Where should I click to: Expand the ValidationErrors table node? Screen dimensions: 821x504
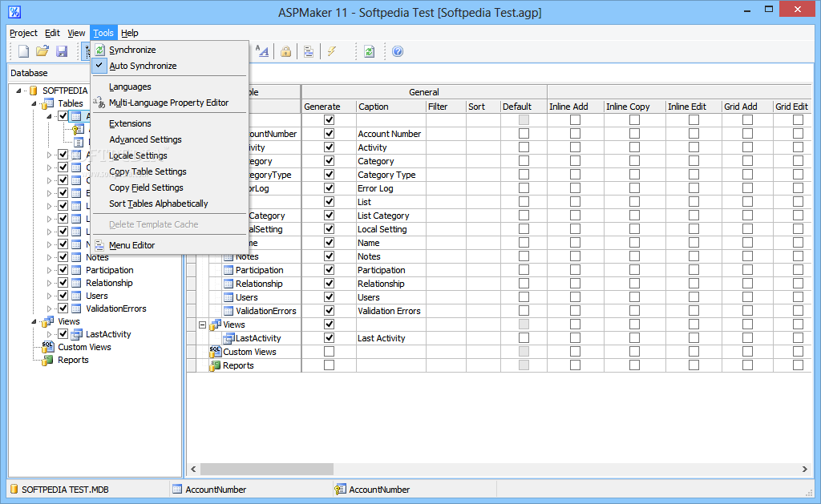coord(49,308)
